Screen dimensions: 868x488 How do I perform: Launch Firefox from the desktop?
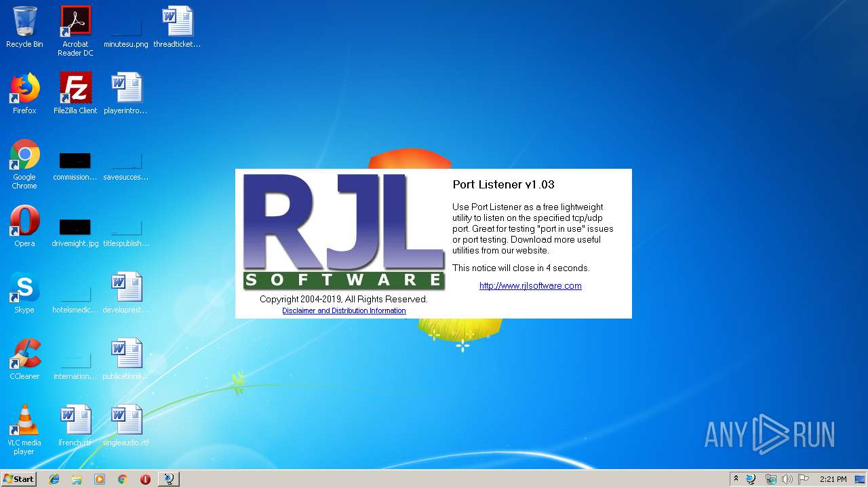(24, 94)
